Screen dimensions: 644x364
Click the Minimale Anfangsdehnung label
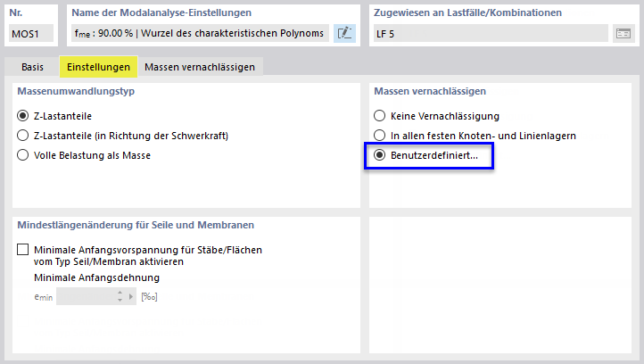tap(96, 277)
